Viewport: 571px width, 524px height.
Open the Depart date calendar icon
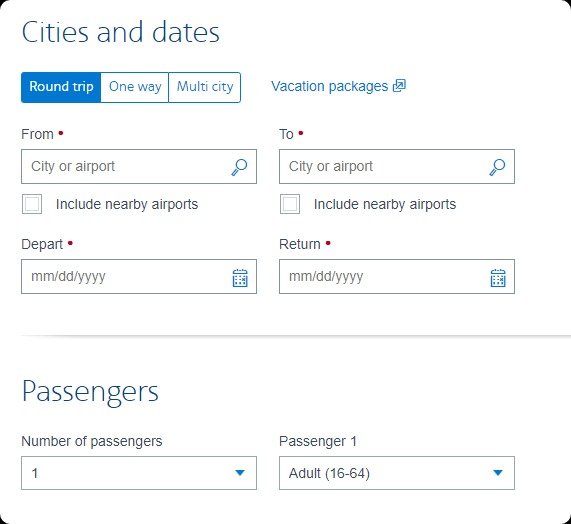point(240,278)
